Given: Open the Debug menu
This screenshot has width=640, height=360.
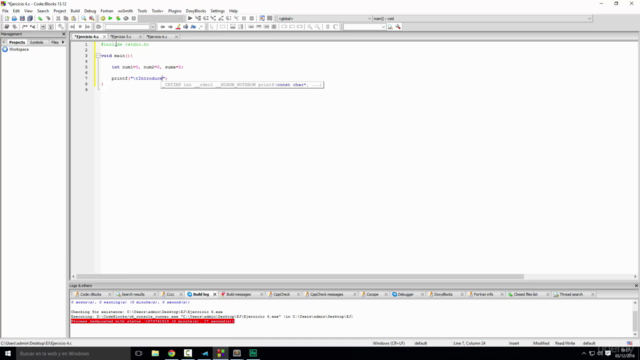Looking at the screenshot, I should tap(90, 11).
